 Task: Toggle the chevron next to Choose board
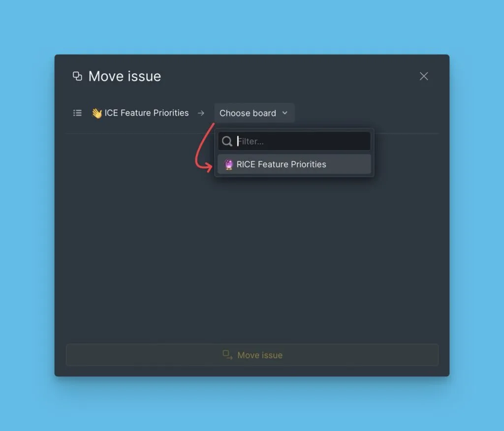[x=285, y=113]
